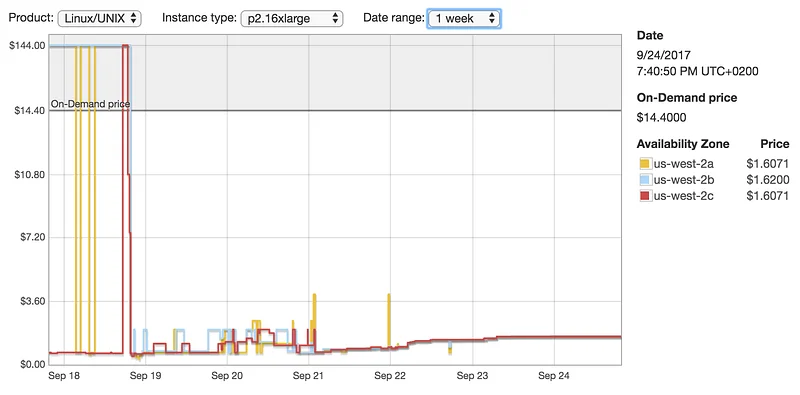
Task: Click the Sep 18 x-axis label
Action: [64, 377]
